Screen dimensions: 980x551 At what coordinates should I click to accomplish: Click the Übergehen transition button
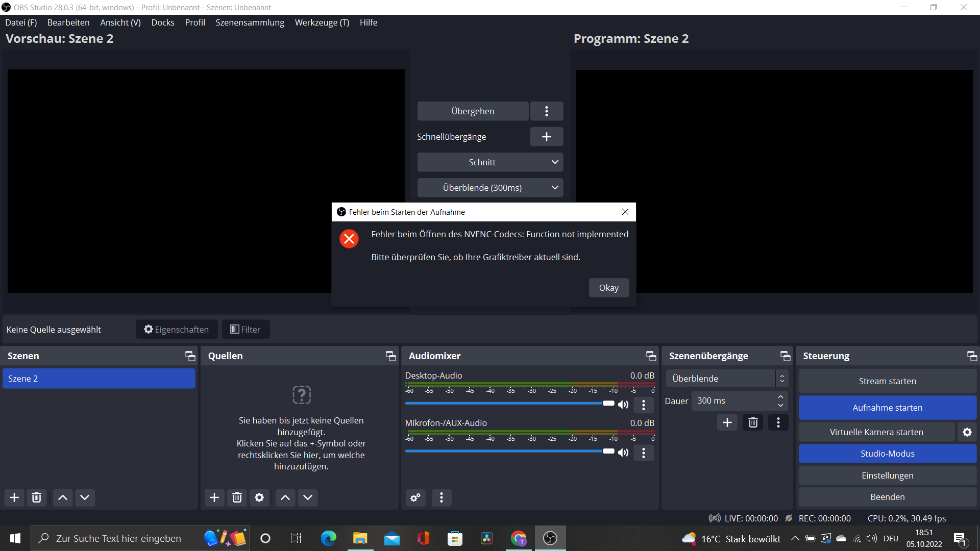tap(473, 111)
